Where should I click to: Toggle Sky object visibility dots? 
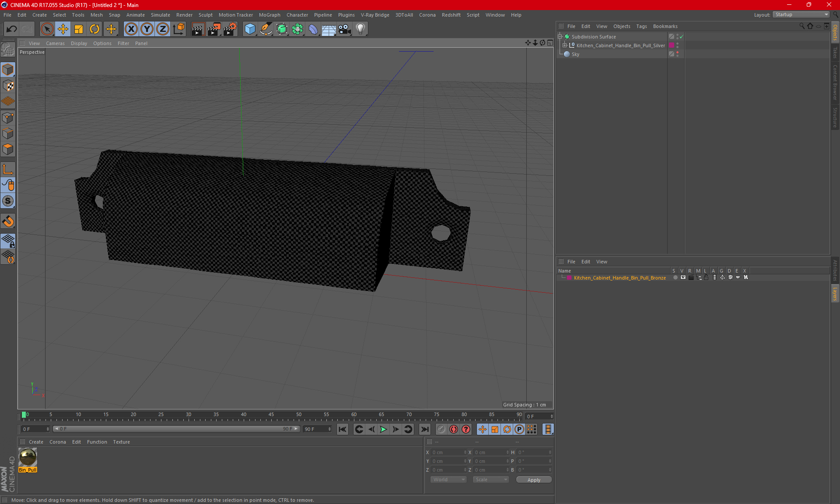tap(677, 54)
